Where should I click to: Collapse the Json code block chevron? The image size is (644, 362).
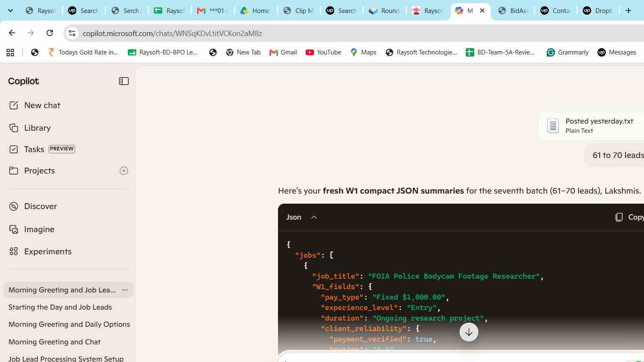coord(314,217)
